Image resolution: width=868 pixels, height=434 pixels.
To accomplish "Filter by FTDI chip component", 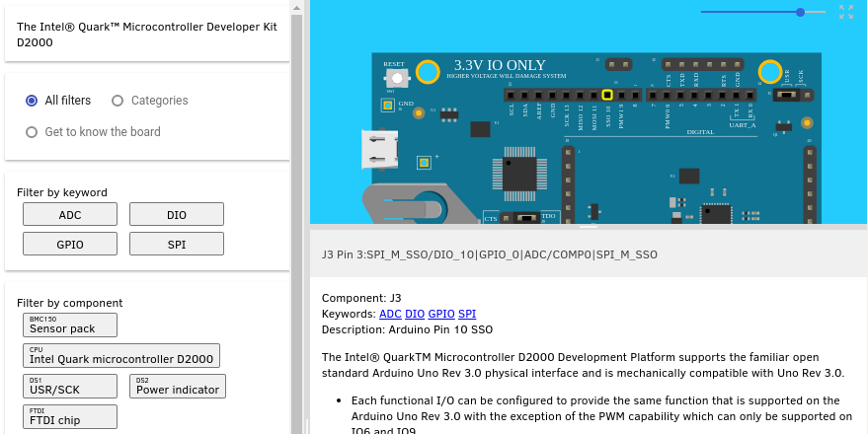I will (x=70, y=416).
